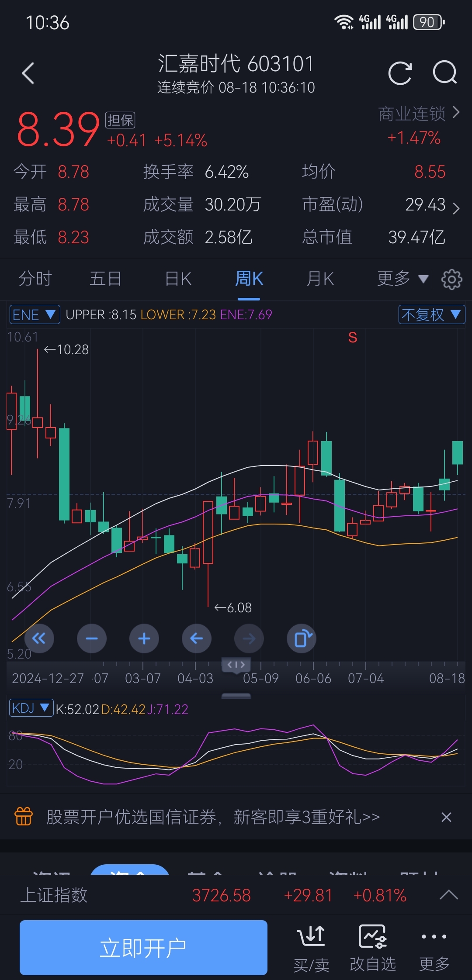Select the 周K tab
The width and height of the screenshot is (472, 980).
[249, 279]
